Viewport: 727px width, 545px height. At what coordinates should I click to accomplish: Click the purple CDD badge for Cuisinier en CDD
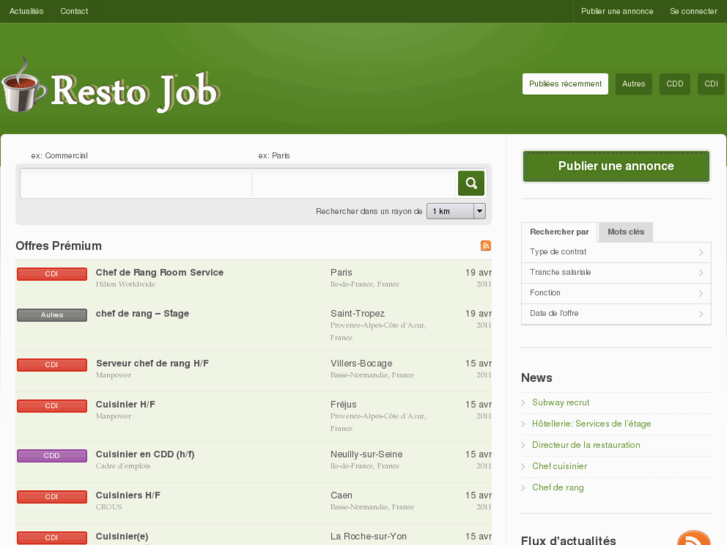[52, 456]
